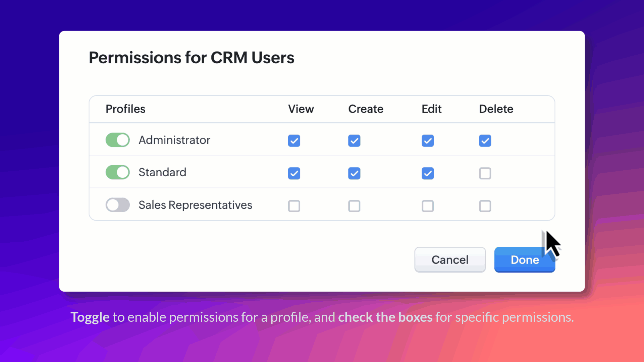This screenshot has width=644, height=362.
Task: Click the Administrator profile label
Action: coord(174,140)
